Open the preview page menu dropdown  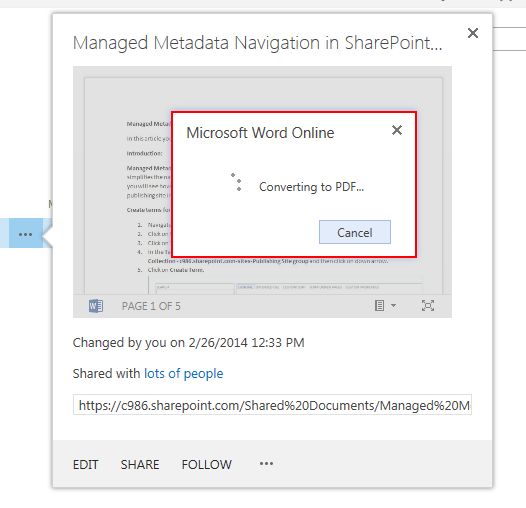pyautogui.click(x=385, y=305)
